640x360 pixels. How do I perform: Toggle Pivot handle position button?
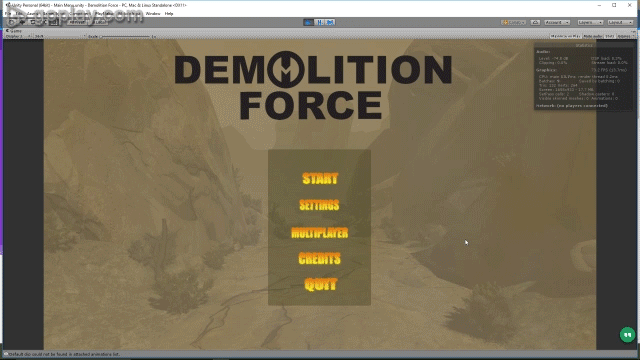77,22
